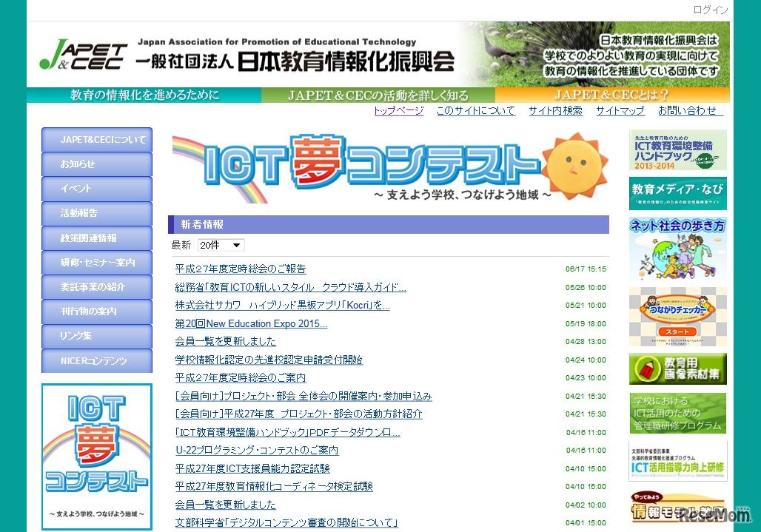The image size is (761, 532).
Task: Open 学校情報化認定の先進校認定申請受付開始 link
Action: [x=269, y=360]
